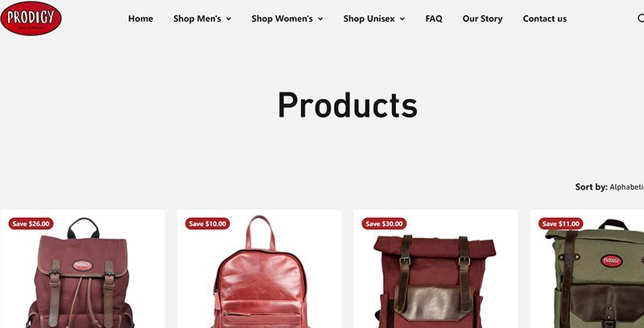
Task: Open the FAQ menu item
Action: (434, 18)
